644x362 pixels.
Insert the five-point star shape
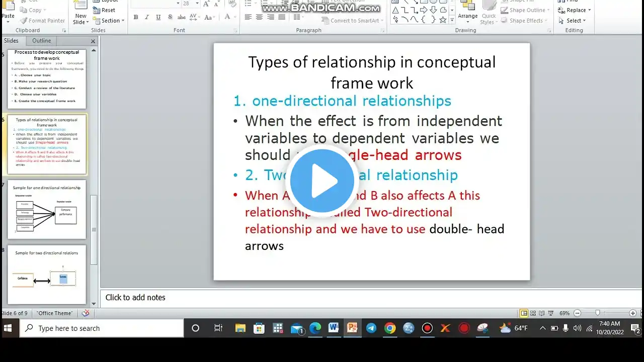click(443, 20)
